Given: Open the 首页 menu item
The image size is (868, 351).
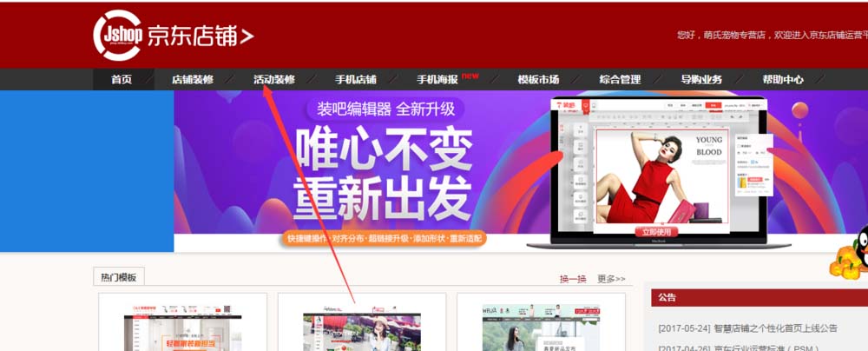Looking at the screenshot, I should coord(122,79).
